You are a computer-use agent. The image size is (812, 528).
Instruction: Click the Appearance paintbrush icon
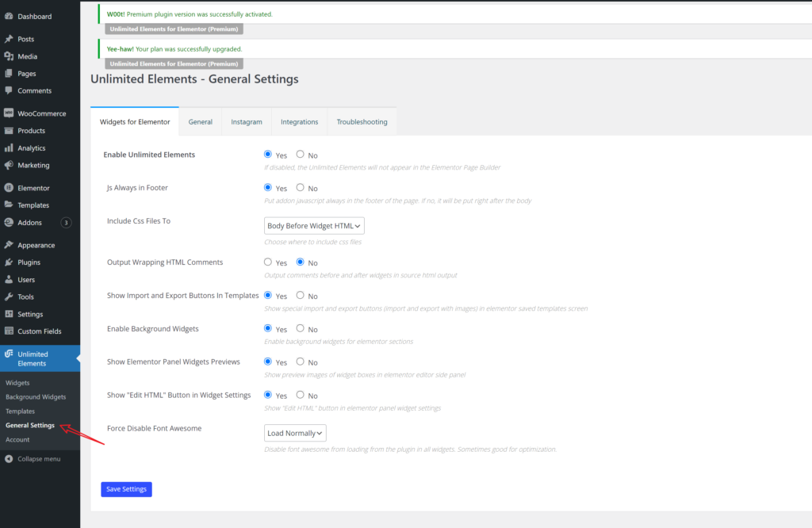[x=9, y=245]
